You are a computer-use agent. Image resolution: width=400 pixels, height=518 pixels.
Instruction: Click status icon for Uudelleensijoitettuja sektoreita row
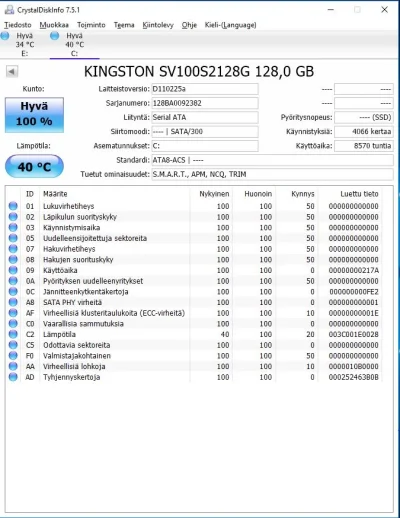click(x=13, y=238)
